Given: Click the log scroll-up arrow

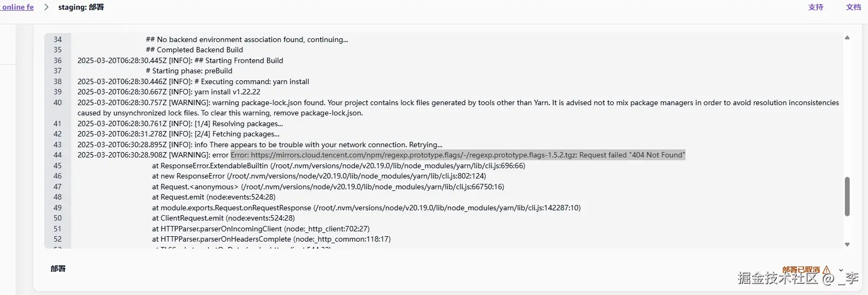Looking at the screenshot, I should (847, 38).
